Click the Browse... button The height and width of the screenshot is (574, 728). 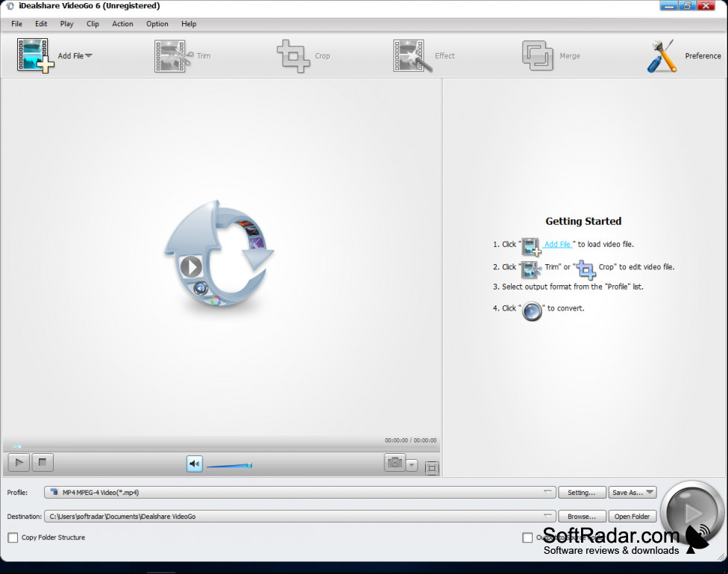(x=582, y=517)
